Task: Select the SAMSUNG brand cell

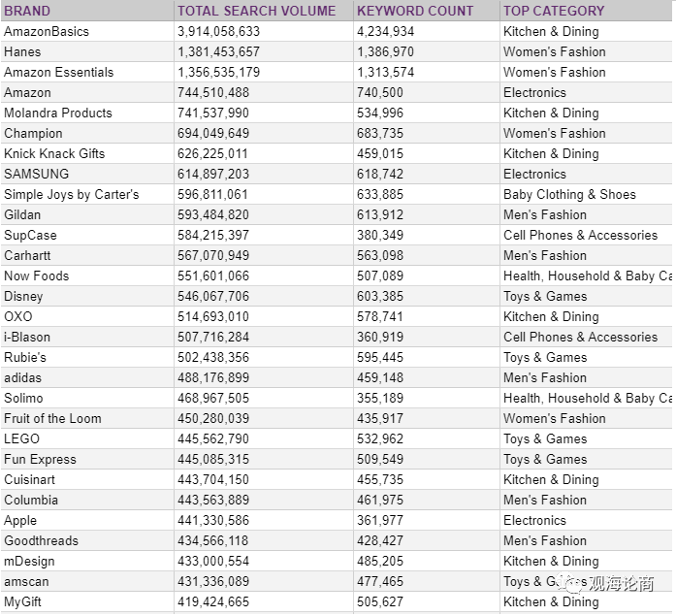Action: (87, 175)
